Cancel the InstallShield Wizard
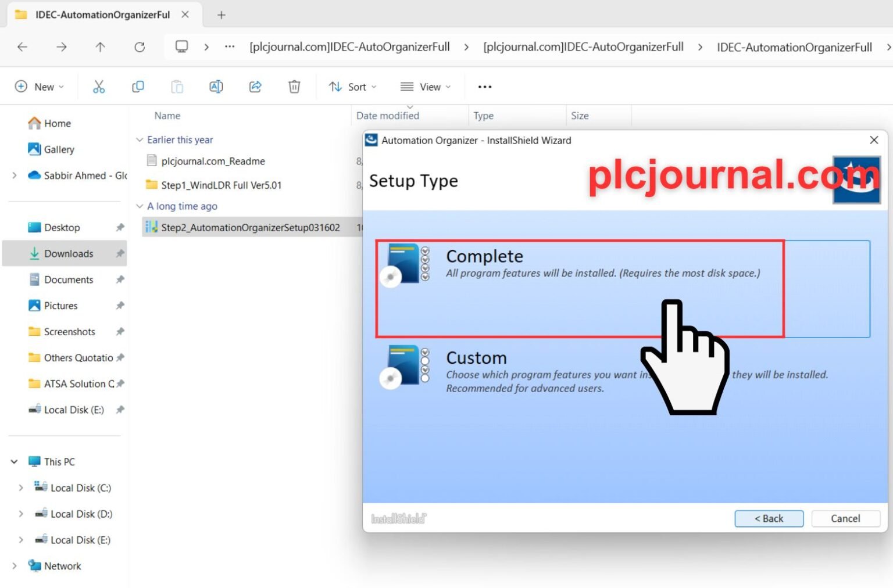This screenshot has height=588, width=893. point(845,518)
